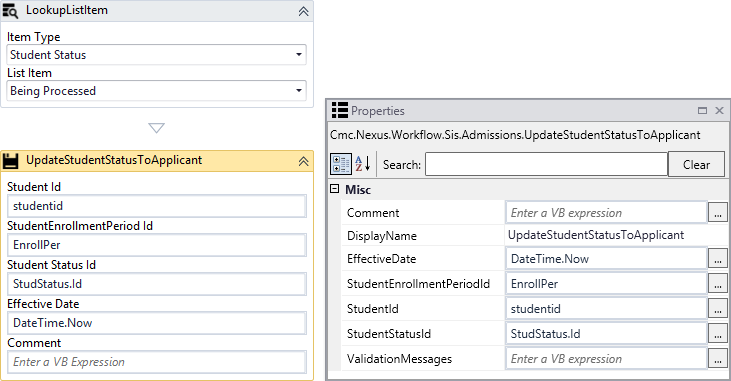Select the DisplayName property name
Screen dimensions: 731x381
coord(382,236)
